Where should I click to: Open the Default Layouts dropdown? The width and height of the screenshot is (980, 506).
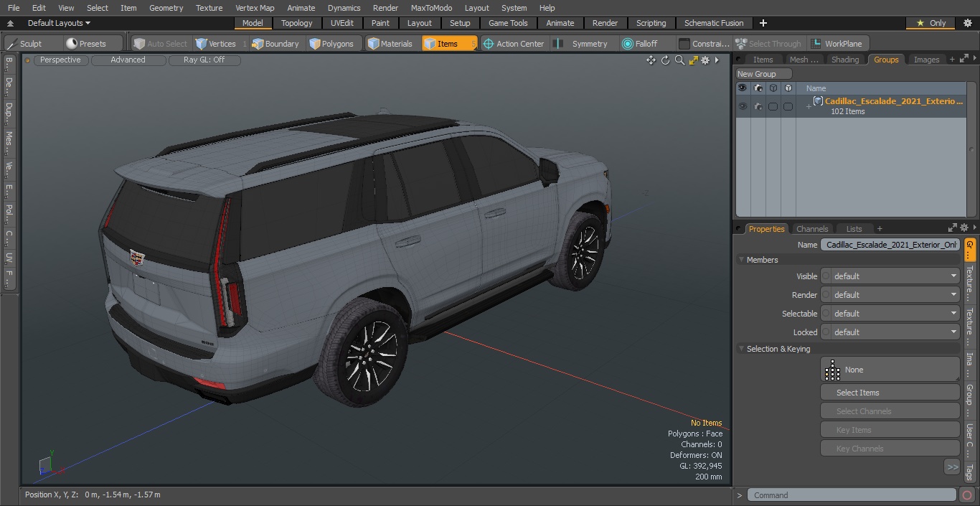pyautogui.click(x=59, y=23)
